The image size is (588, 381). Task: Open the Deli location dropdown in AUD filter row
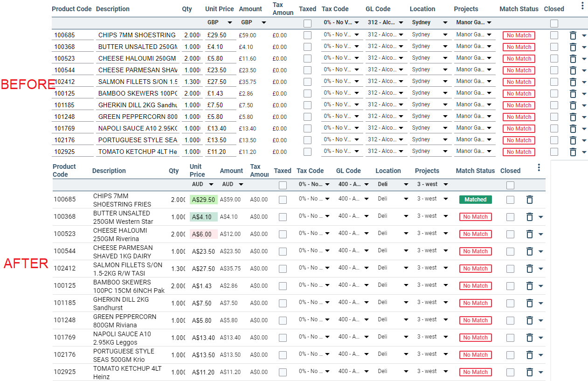[x=393, y=184]
